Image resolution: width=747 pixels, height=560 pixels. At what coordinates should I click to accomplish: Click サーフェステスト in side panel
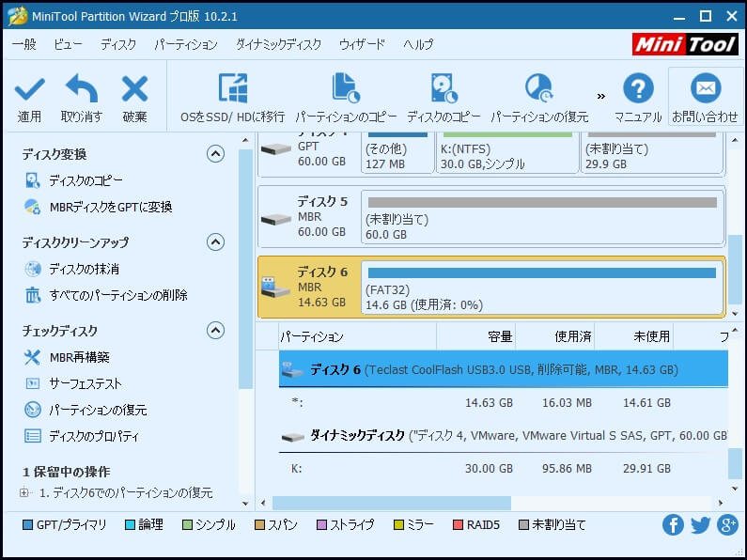click(x=85, y=383)
